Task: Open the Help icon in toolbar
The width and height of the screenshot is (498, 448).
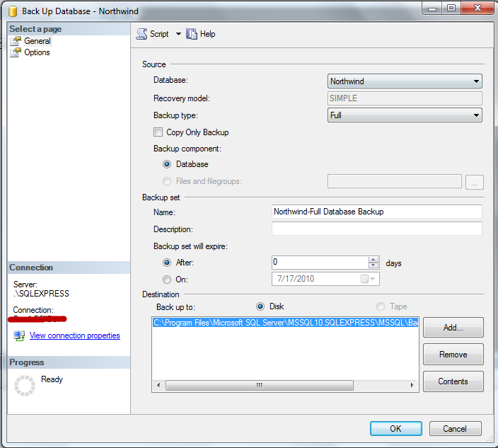Action: (192, 34)
